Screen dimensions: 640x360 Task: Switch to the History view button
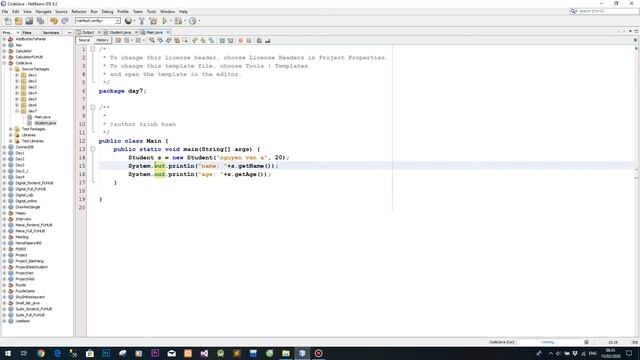102,40
